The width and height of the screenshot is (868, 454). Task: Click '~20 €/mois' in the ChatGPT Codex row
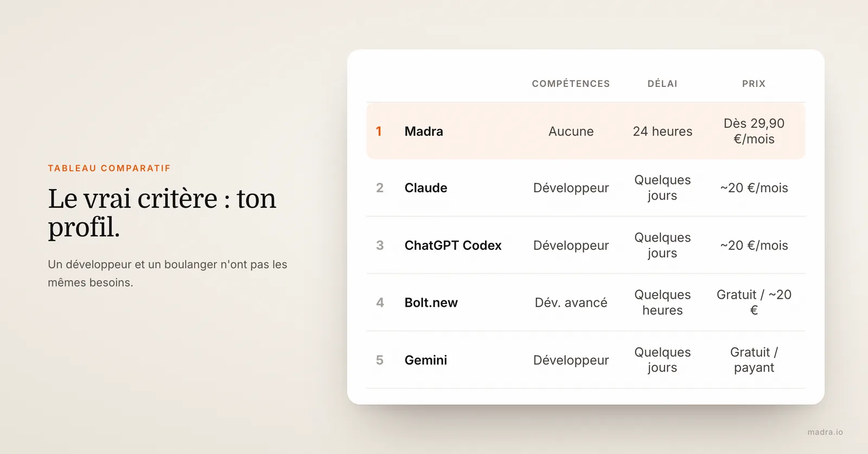pos(754,245)
